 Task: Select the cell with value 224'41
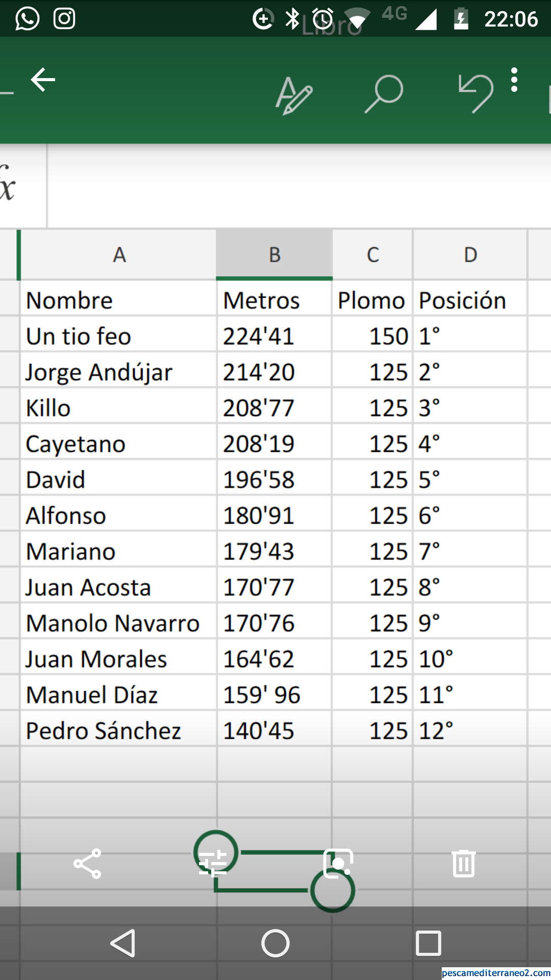(274, 336)
